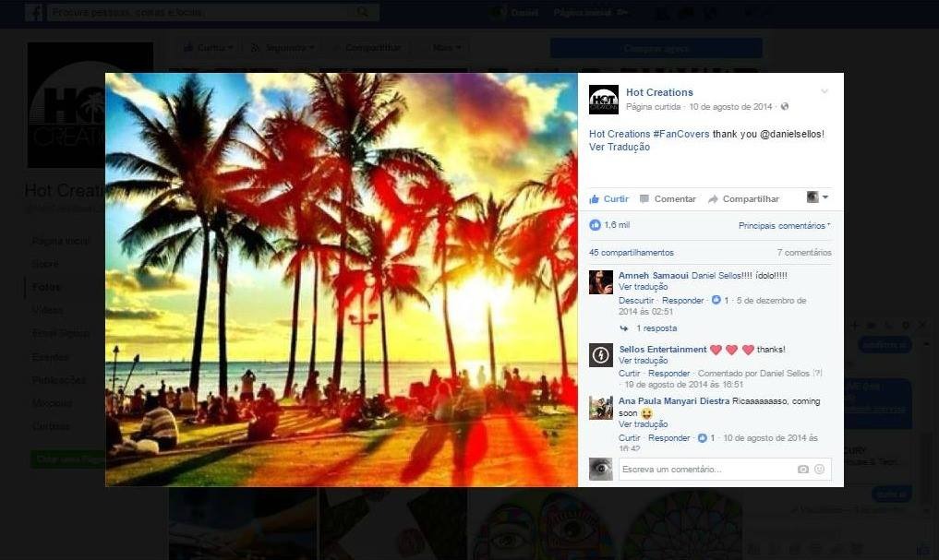Open the post options chevron at top right
The height and width of the screenshot is (560, 939).
click(x=825, y=91)
